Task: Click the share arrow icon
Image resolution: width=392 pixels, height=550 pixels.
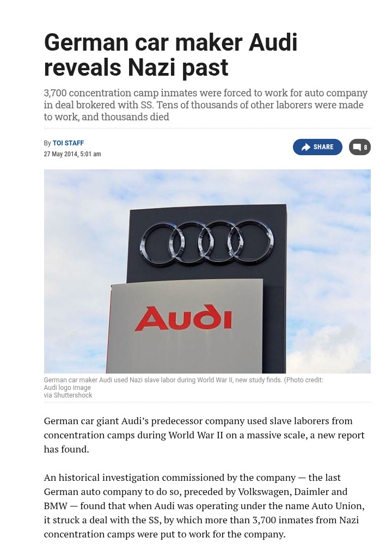Action: click(306, 147)
